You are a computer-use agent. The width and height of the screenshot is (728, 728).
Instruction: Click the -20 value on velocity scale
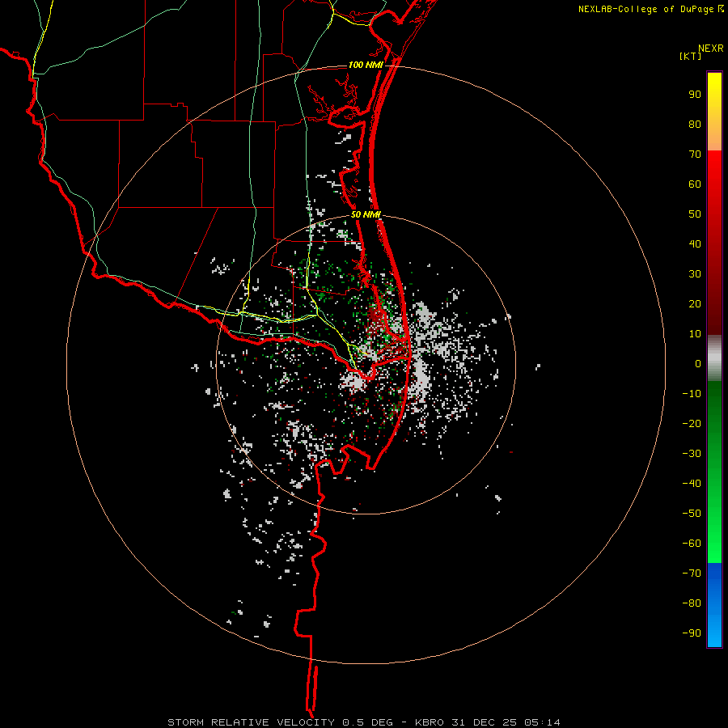[692, 424]
